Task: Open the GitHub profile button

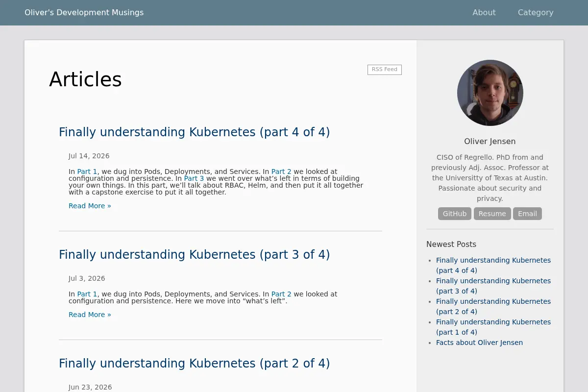Action: (455, 214)
